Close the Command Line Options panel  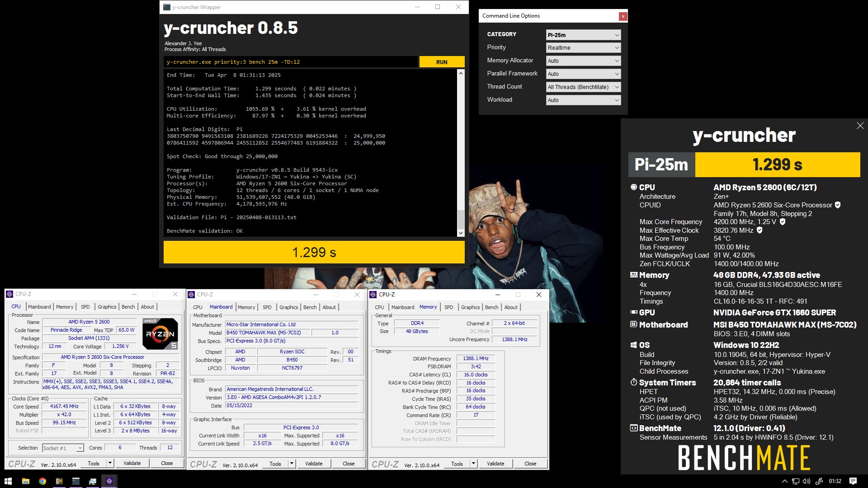click(x=623, y=16)
